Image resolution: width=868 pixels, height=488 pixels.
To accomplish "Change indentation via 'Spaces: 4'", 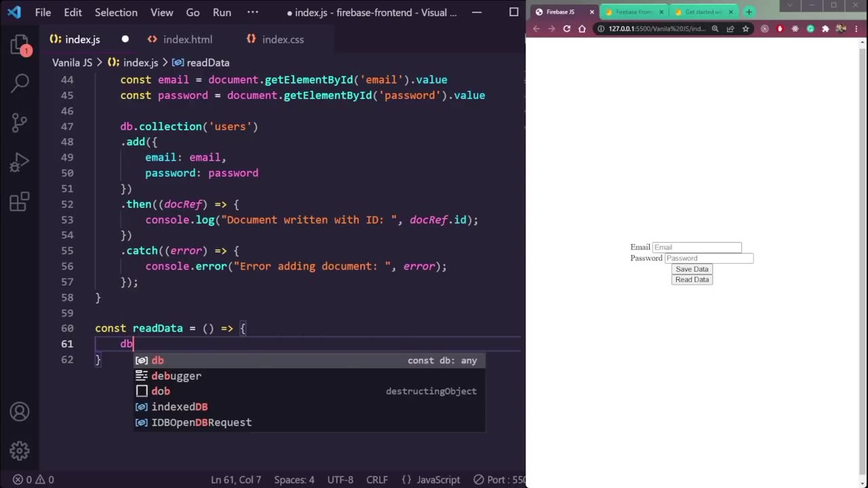I will pyautogui.click(x=294, y=480).
